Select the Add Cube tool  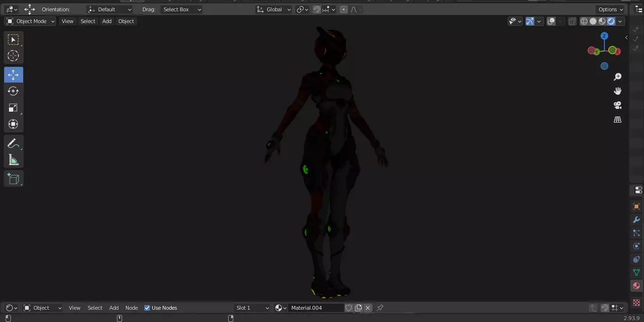coord(13,179)
